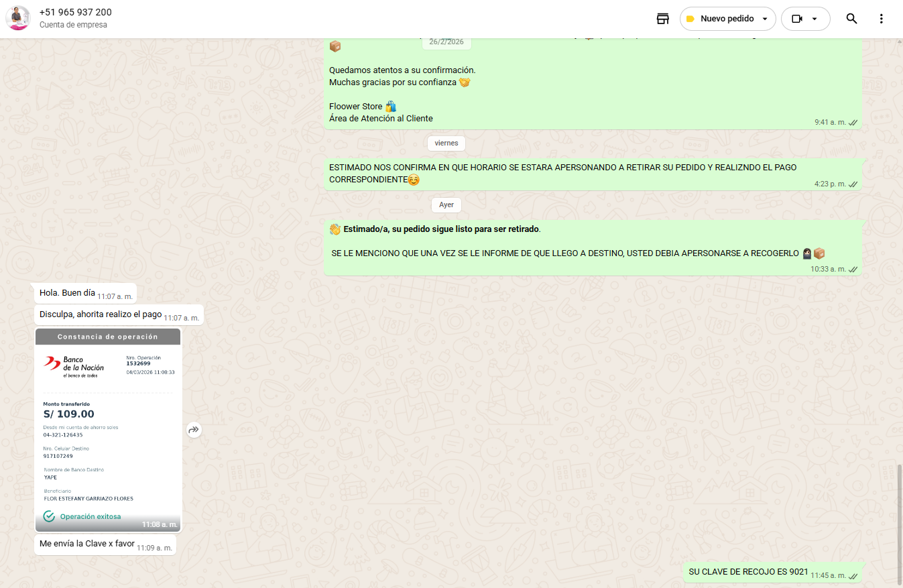
Task: Click the 'Ayer' date separator
Action: tap(446, 204)
